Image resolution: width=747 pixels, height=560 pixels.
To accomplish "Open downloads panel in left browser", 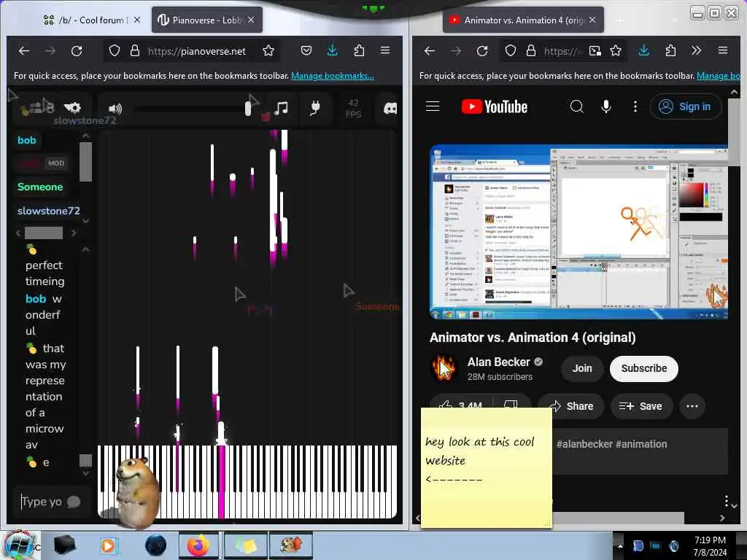I will tap(333, 50).
